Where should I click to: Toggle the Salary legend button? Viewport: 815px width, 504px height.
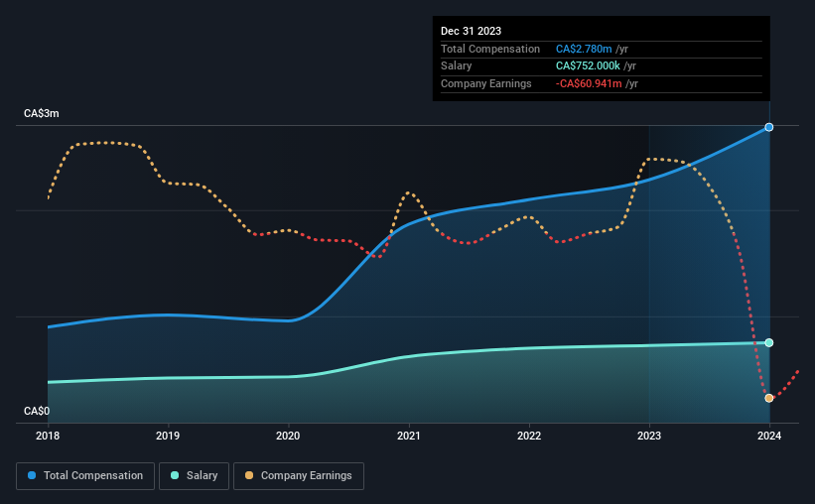click(194, 476)
